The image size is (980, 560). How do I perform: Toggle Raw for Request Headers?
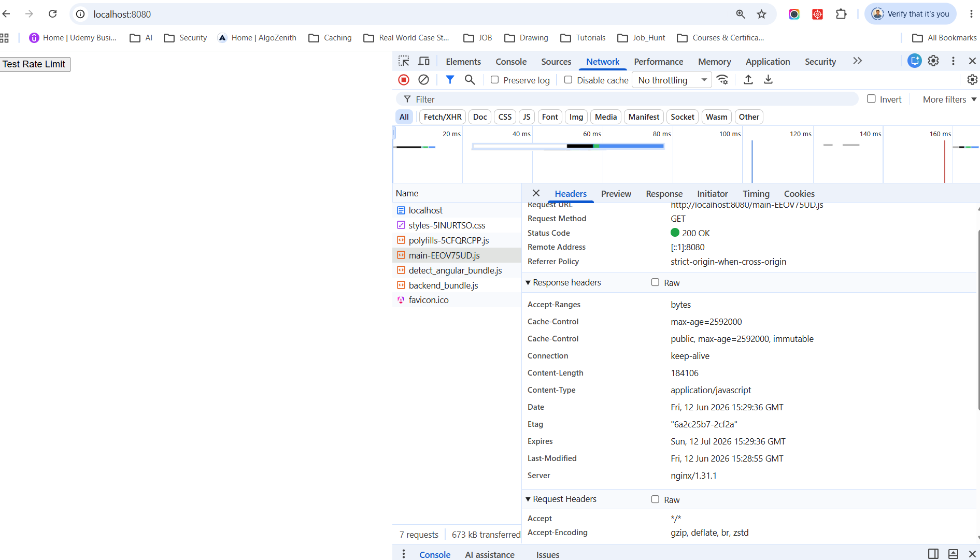(655, 499)
